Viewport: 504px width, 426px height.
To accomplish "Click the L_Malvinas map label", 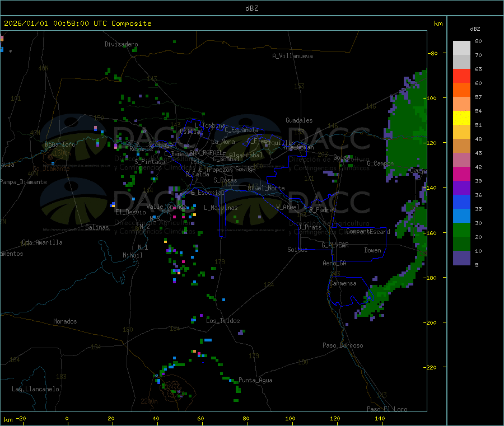I will 221,208.
